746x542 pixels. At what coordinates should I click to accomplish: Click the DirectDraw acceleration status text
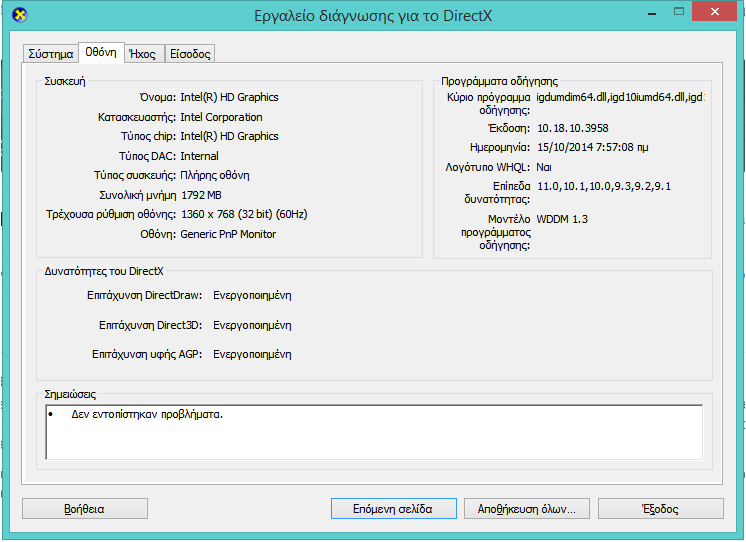click(x=252, y=296)
